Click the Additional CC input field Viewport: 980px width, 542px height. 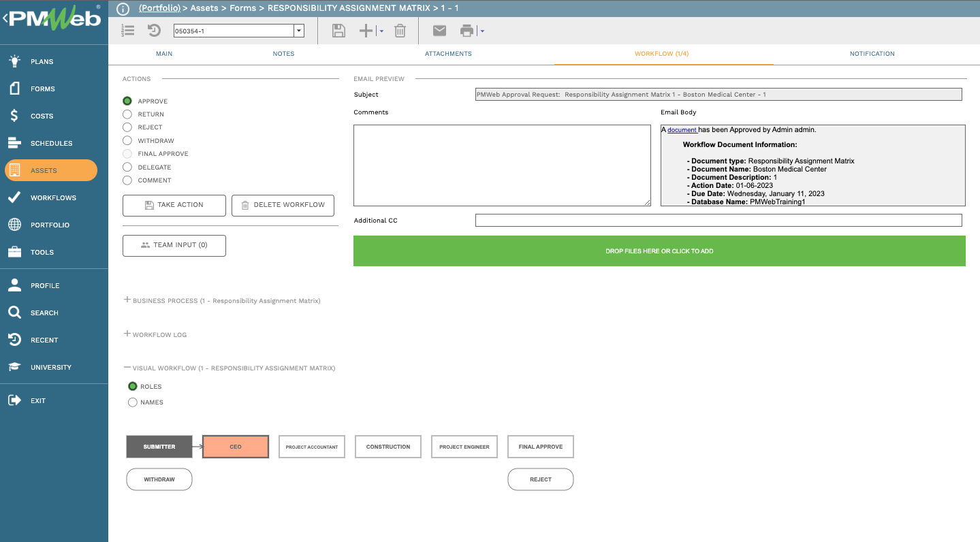[x=718, y=221]
